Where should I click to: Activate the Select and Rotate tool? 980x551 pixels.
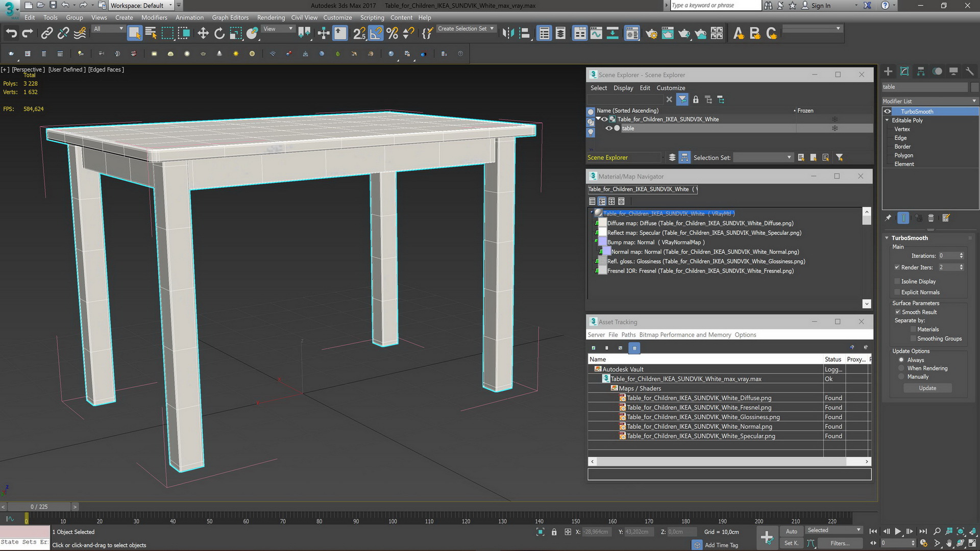tap(219, 34)
